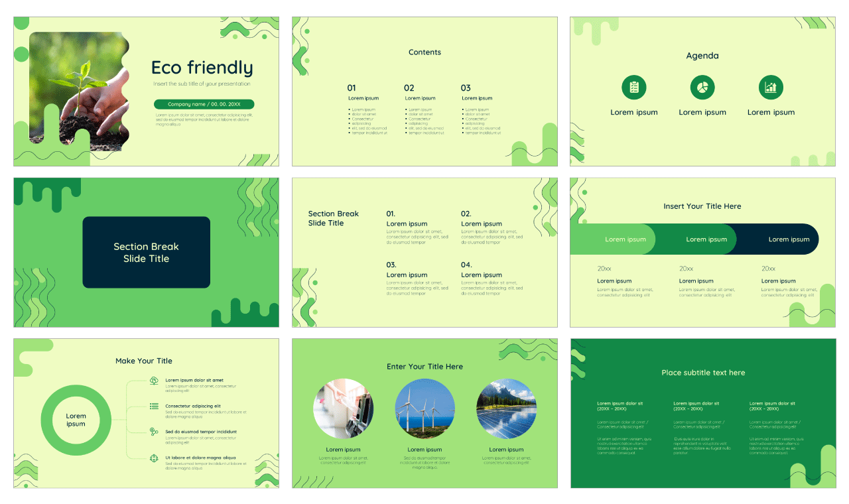Click the light green 'Lorem ipsum' timeline segment
The height and width of the screenshot is (504, 849).
pos(612,239)
